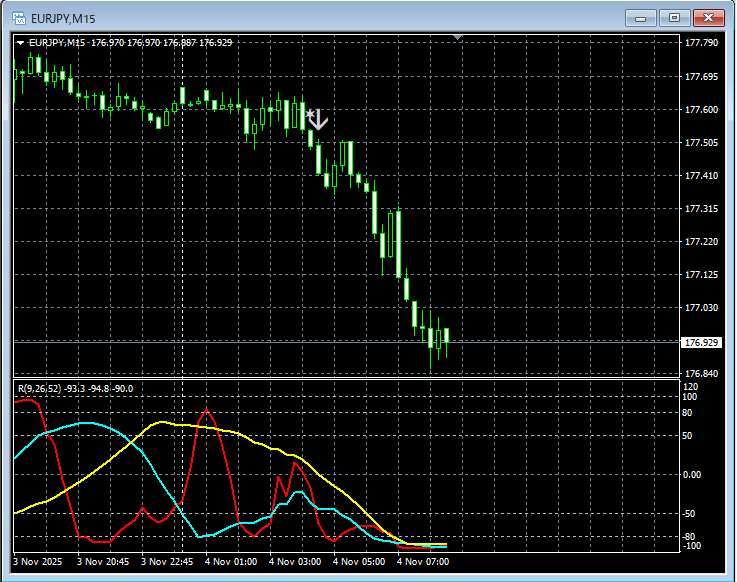The height and width of the screenshot is (582, 737).
Task: Click the down arrow signal on chart
Action: coord(317,120)
